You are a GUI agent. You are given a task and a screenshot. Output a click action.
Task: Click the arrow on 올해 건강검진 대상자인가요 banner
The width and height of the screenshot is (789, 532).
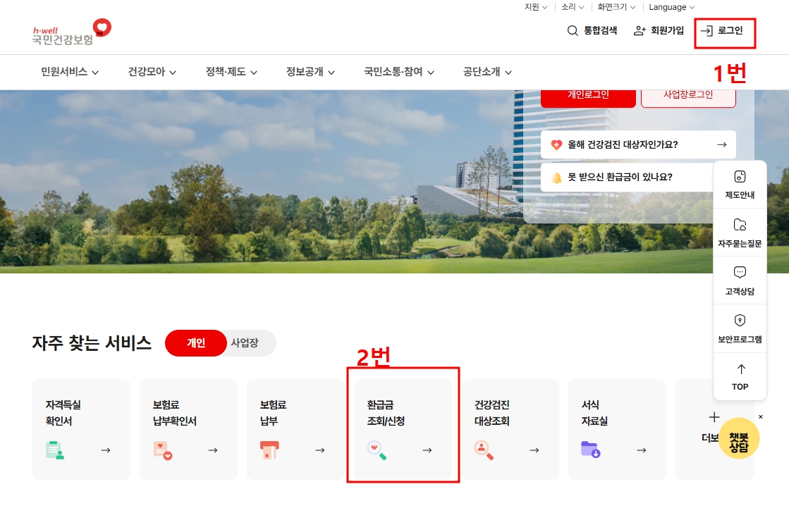click(x=721, y=145)
